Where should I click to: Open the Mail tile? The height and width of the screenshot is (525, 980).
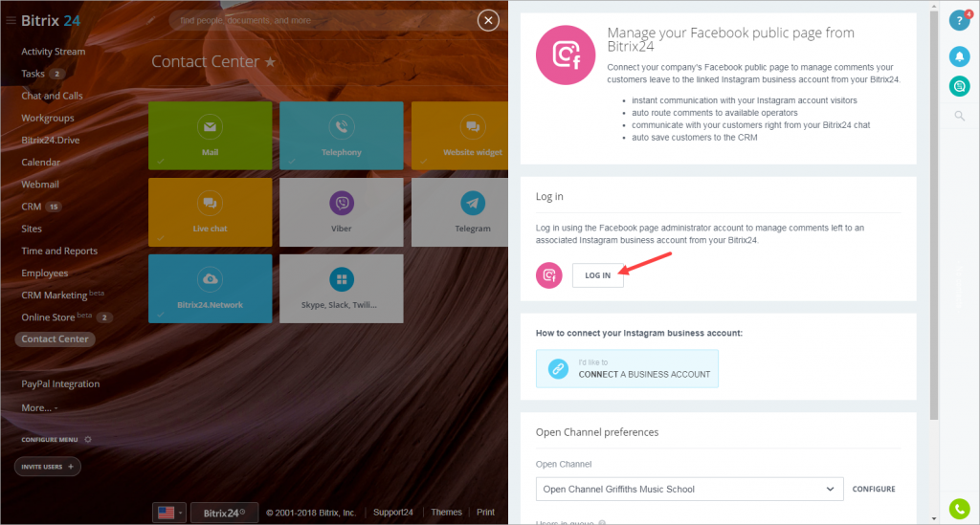210,136
